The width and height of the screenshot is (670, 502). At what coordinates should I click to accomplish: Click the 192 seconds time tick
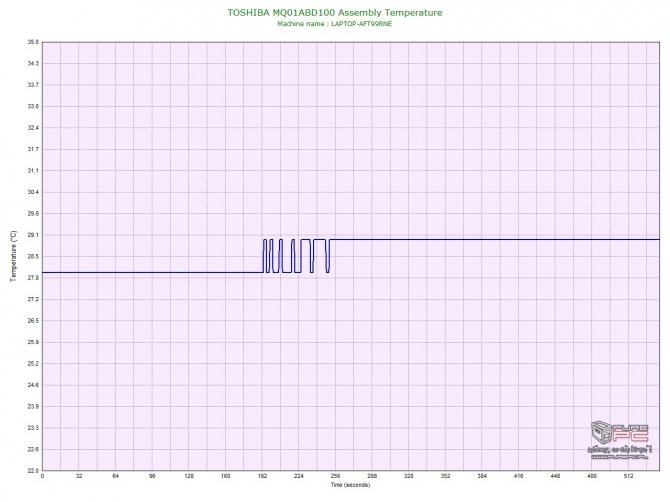coord(262,476)
